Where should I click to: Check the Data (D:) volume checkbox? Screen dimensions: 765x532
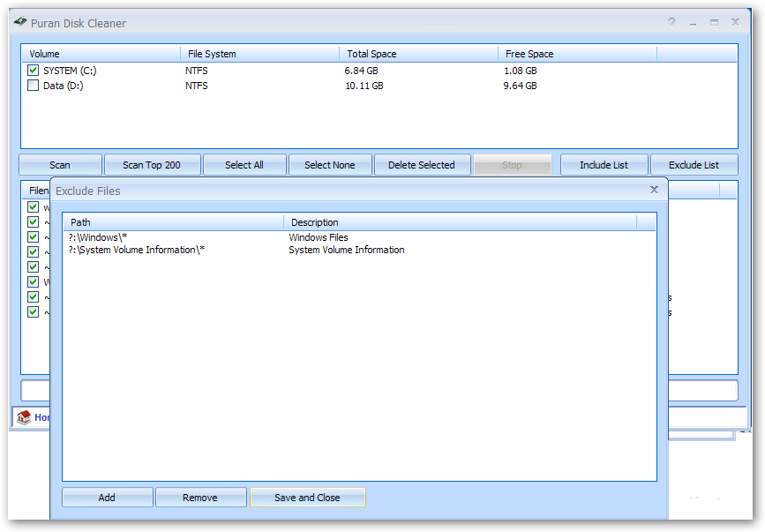click(x=34, y=86)
